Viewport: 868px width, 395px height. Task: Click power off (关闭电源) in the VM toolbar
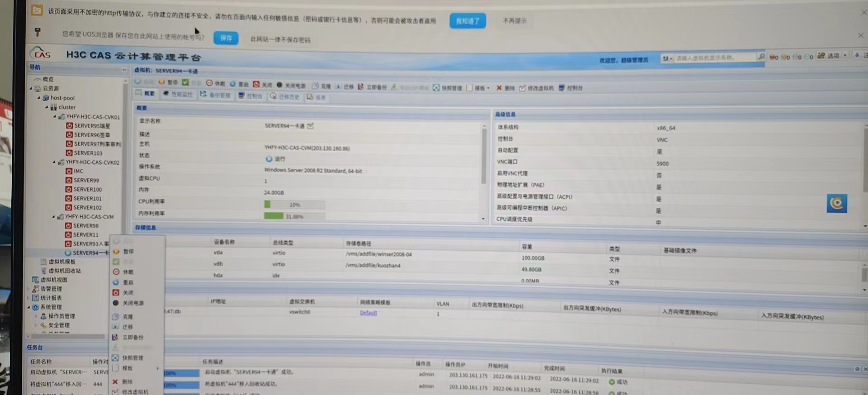click(291, 85)
